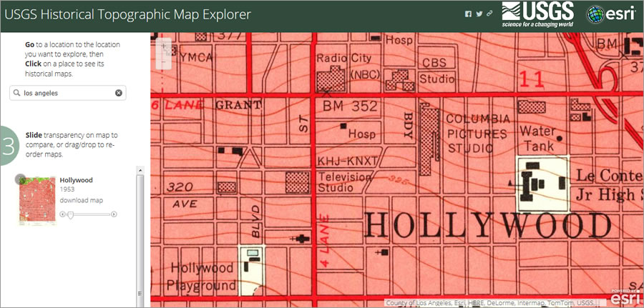The width and height of the screenshot is (644, 308).
Task: Click the 'download map' link
Action: point(82,201)
